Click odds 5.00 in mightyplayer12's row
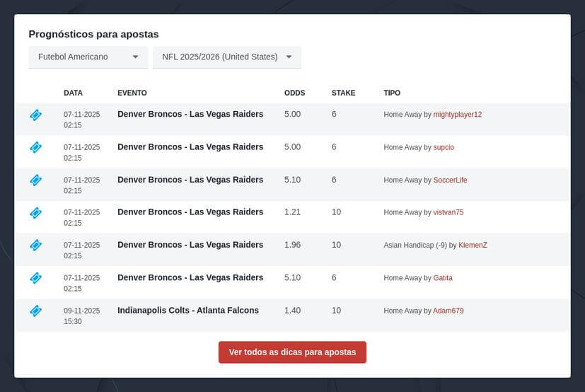This screenshot has width=585, height=392. 293,114
